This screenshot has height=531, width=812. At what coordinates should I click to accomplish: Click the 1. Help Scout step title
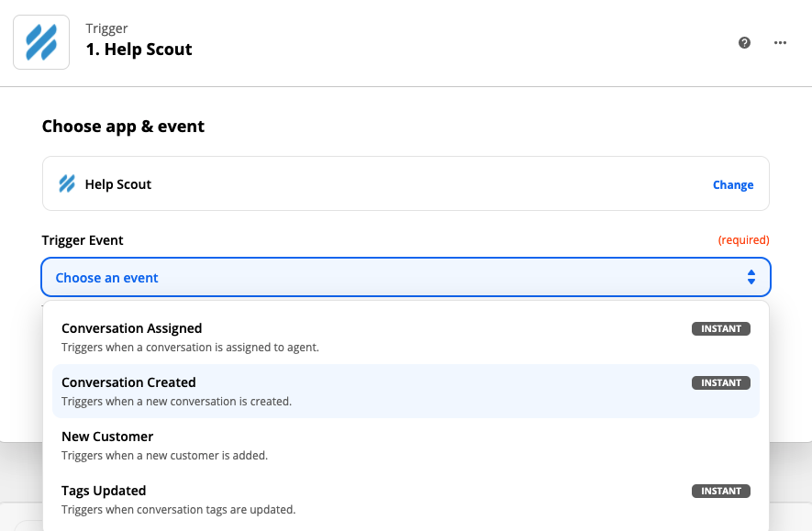click(139, 50)
